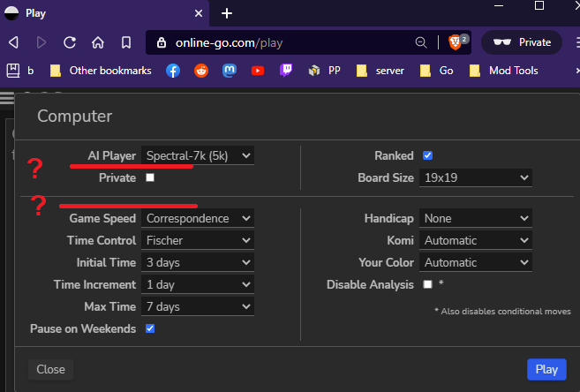
Task: Open the Go bookmarks folder
Action: point(436,71)
